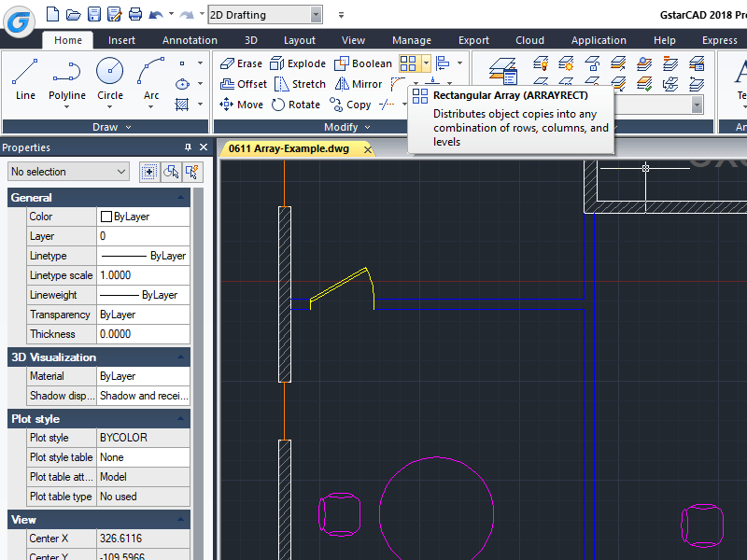Click the Ellipse tool icon
This screenshot has width=747, height=560.
pos(182,84)
